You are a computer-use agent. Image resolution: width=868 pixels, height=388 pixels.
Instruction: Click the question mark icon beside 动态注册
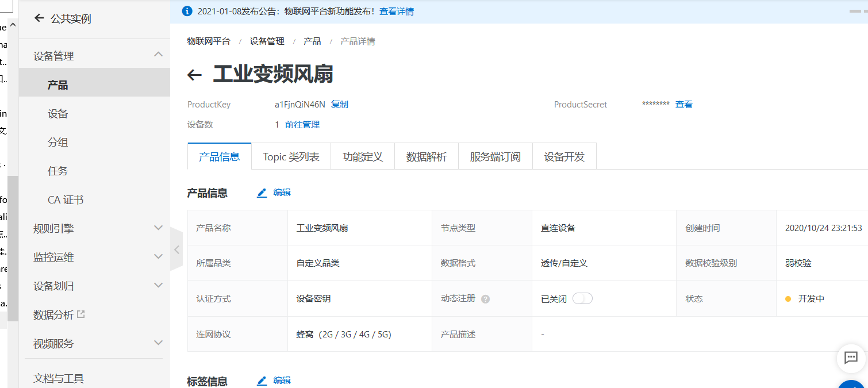point(486,298)
